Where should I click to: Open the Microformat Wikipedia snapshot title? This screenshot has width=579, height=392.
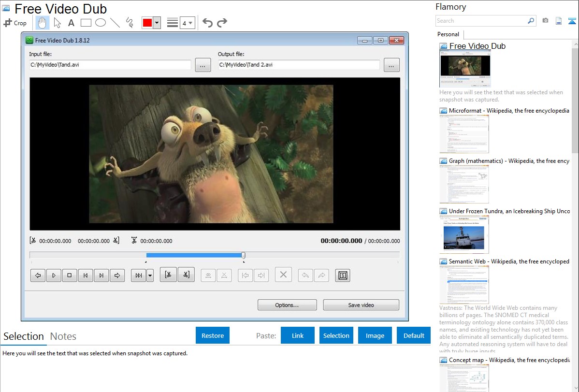coord(509,111)
